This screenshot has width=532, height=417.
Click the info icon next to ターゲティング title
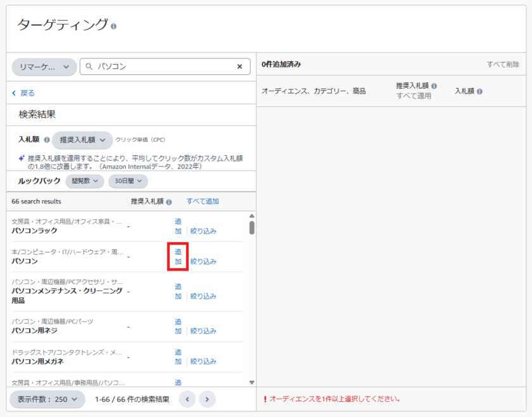click(114, 26)
